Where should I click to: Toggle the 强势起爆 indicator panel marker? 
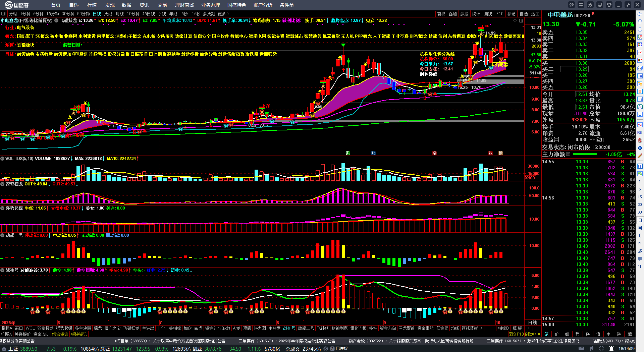coord(2,208)
